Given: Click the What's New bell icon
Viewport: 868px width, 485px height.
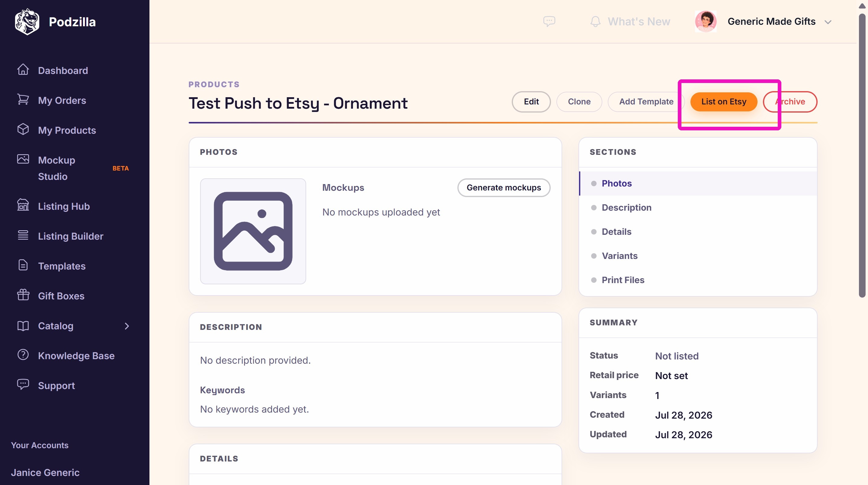Looking at the screenshot, I should (x=595, y=21).
